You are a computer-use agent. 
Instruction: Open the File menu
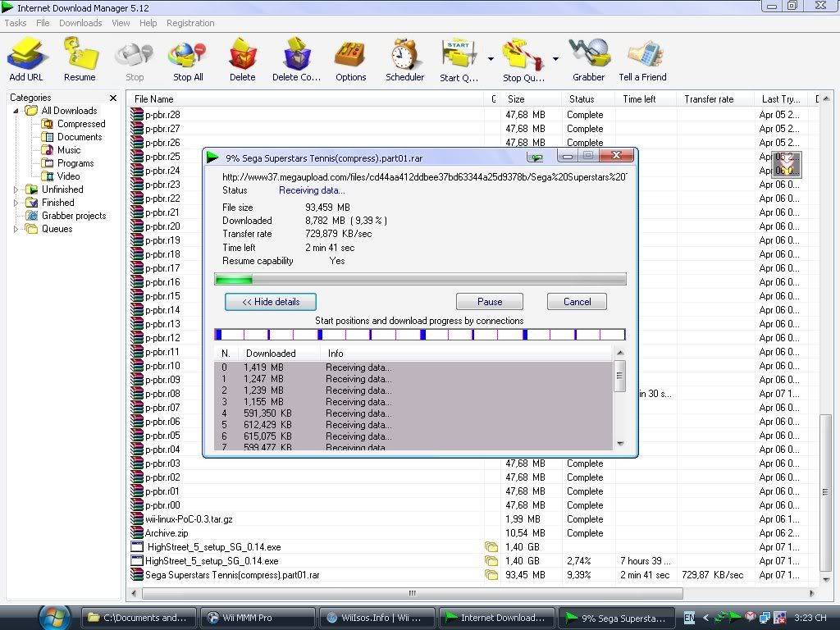[x=43, y=23]
